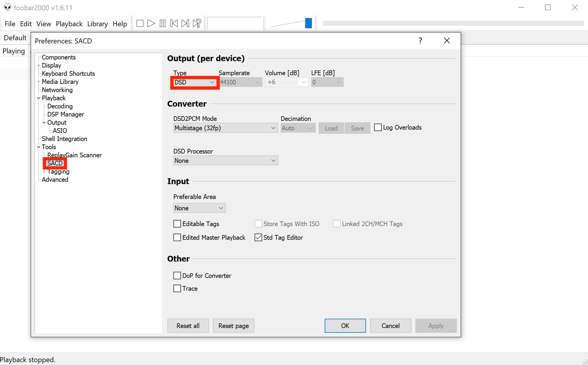Click the Random playback toolbar icon
Screen dimensions: 588x365
[x=197, y=23]
